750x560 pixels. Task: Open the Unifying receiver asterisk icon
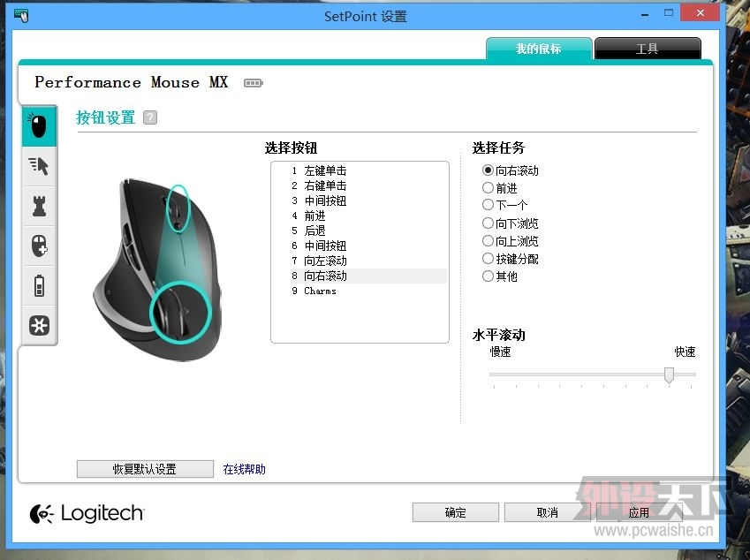[x=39, y=325]
